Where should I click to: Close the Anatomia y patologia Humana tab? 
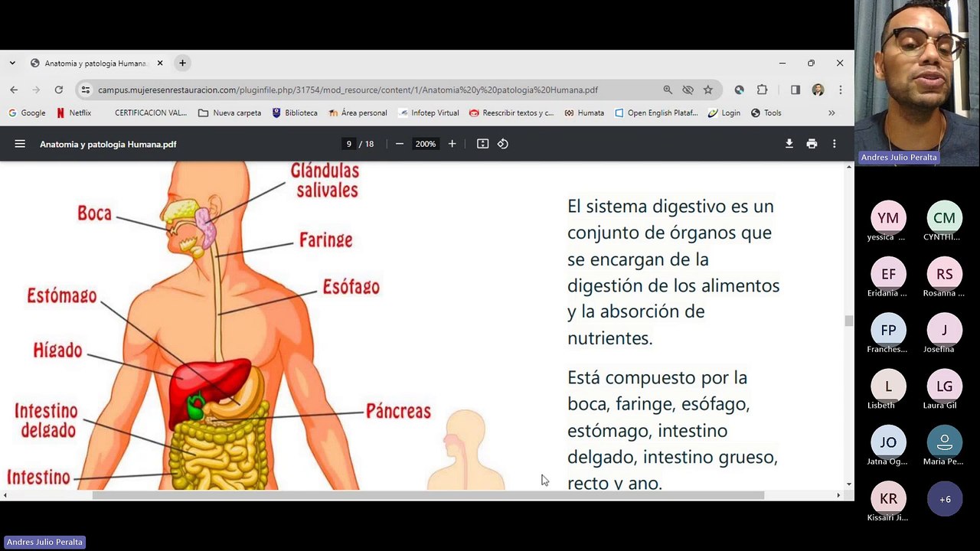pyautogui.click(x=161, y=63)
